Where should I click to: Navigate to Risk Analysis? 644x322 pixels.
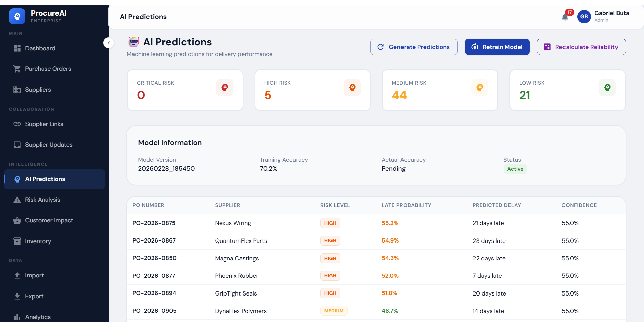pyautogui.click(x=43, y=200)
